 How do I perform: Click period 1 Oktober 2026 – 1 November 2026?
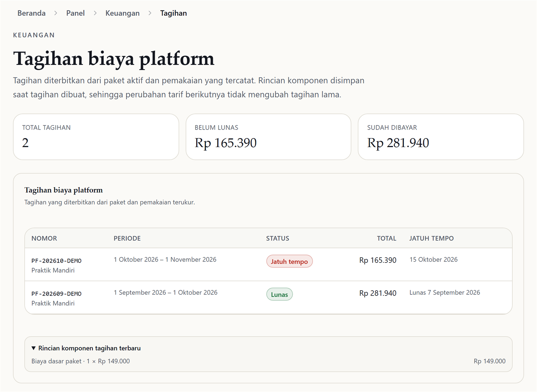click(165, 259)
